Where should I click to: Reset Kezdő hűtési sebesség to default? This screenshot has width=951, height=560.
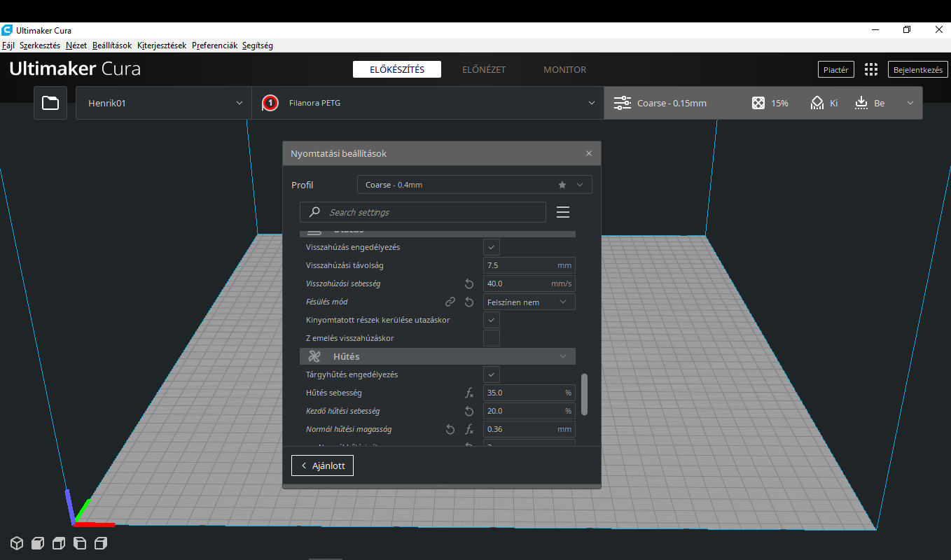tap(470, 411)
